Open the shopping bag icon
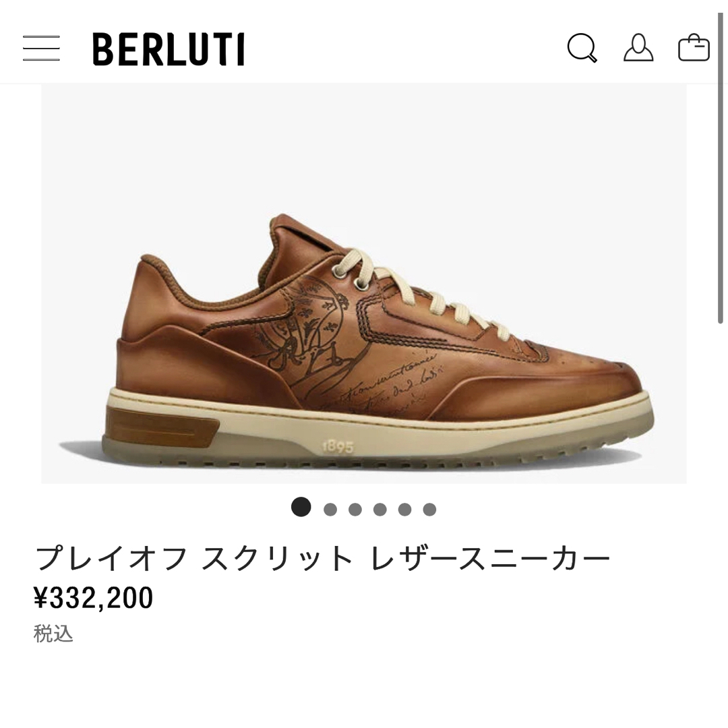The width and height of the screenshot is (728, 728). pyautogui.click(x=694, y=48)
